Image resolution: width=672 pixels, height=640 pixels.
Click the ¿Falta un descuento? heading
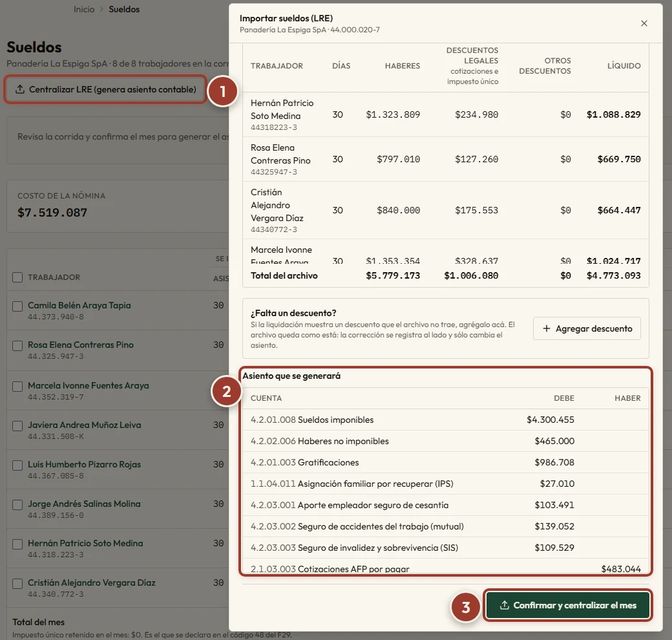point(293,313)
